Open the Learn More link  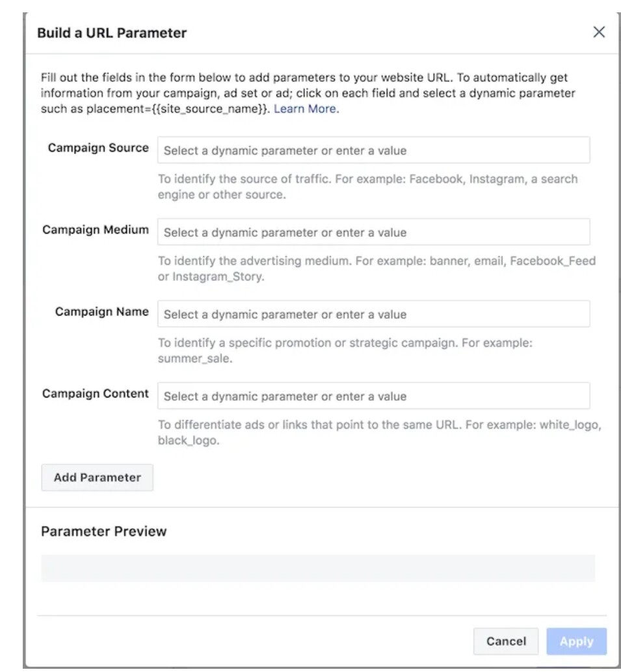pyautogui.click(x=305, y=109)
